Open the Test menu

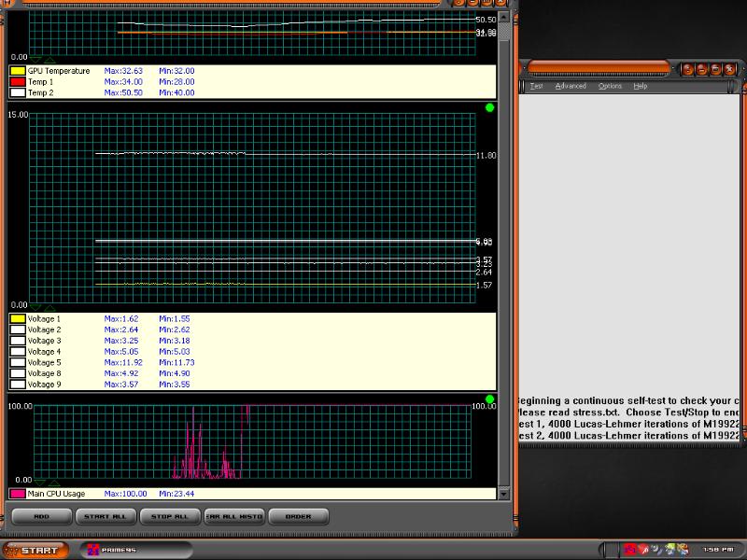pyautogui.click(x=536, y=86)
